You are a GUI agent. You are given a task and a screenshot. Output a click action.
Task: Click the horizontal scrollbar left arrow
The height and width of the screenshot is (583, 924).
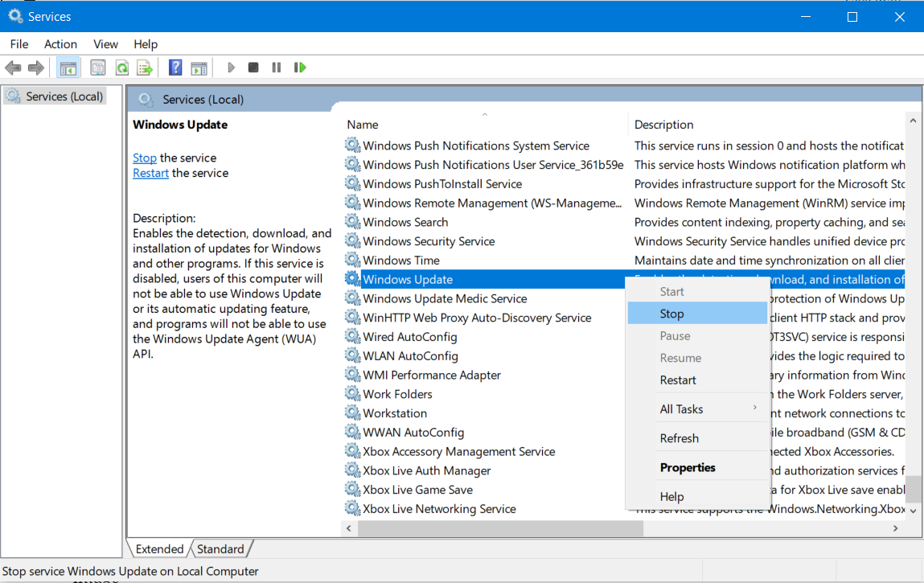pyautogui.click(x=349, y=528)
